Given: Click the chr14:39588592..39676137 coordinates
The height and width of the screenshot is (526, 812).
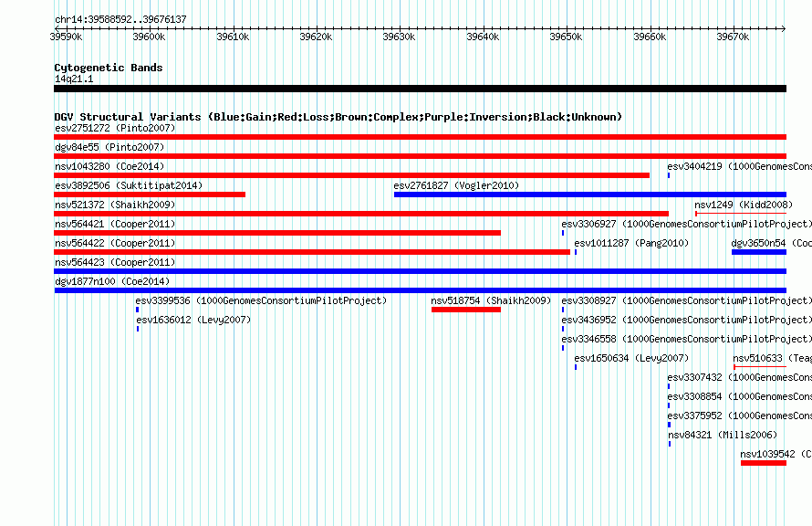Looking at the screenshot, I should [120, 19].
